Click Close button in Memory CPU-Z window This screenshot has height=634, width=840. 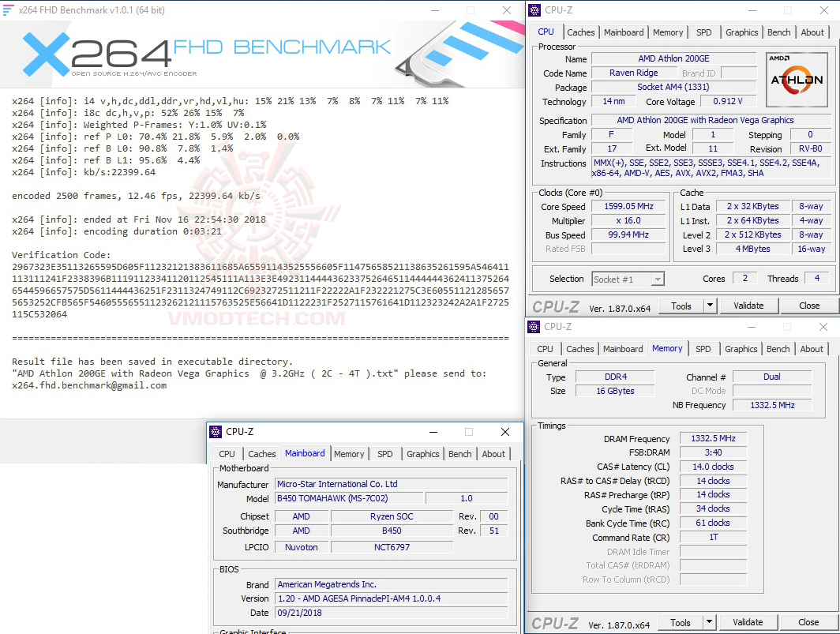click(808, 622)
